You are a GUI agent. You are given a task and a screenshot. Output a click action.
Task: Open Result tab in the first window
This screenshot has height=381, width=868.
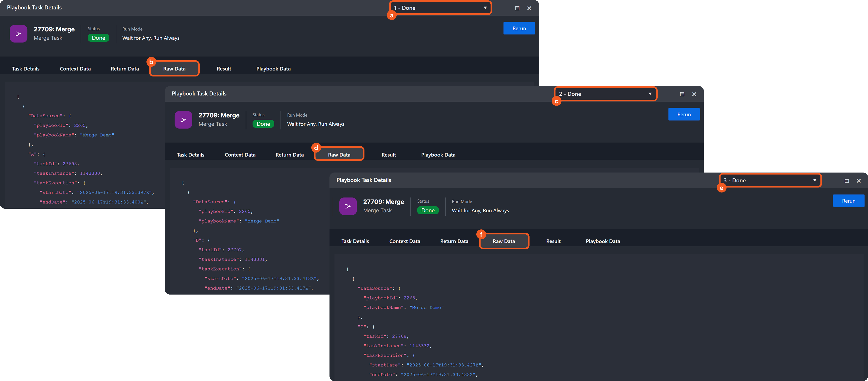pos(224,69)
